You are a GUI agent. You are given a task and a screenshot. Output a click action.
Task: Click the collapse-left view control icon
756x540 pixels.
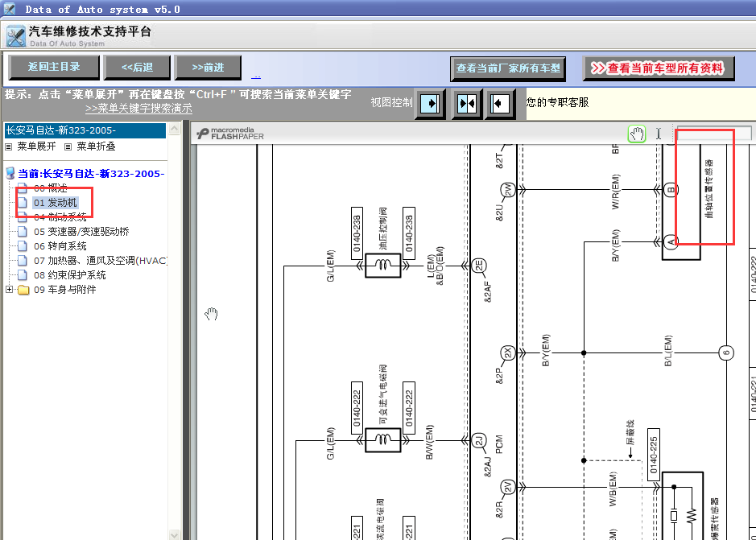coord(501,104)
